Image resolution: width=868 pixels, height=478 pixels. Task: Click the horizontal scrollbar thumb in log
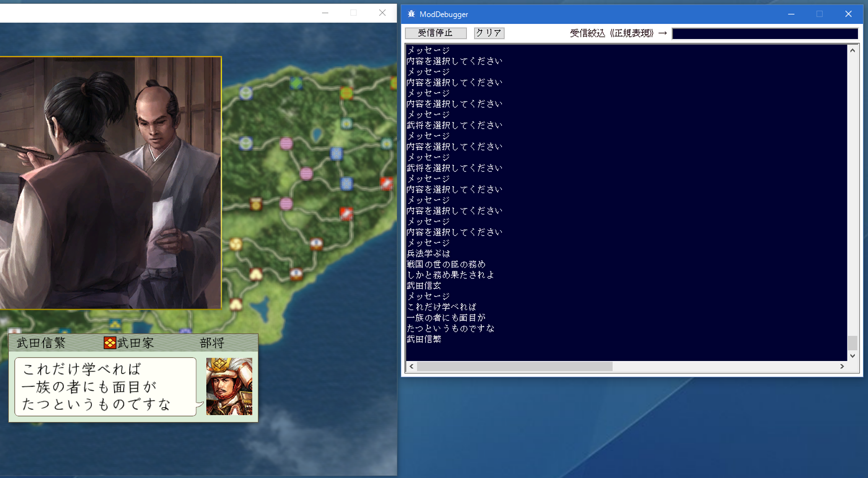[x=515, y=366]
